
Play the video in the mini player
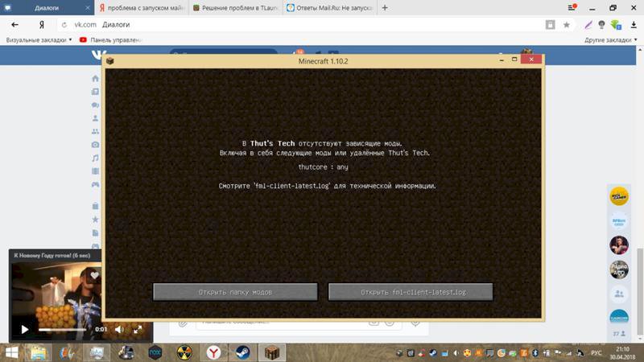(x=24, y=329)
